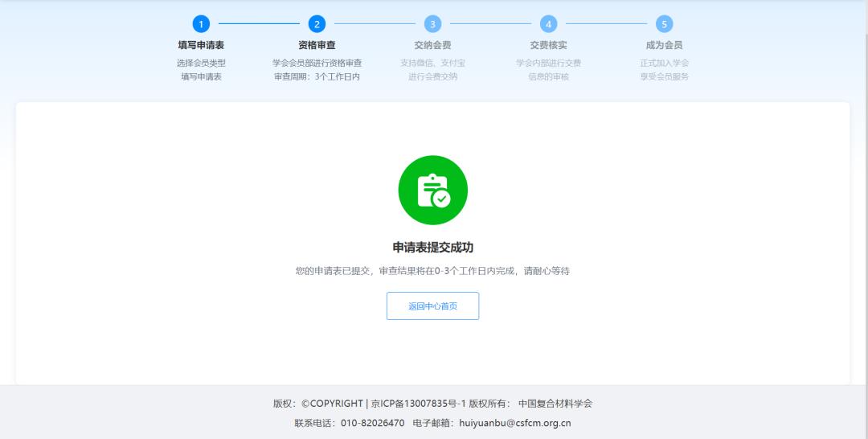Select the step 4 numbered circle

pos(548,24)
